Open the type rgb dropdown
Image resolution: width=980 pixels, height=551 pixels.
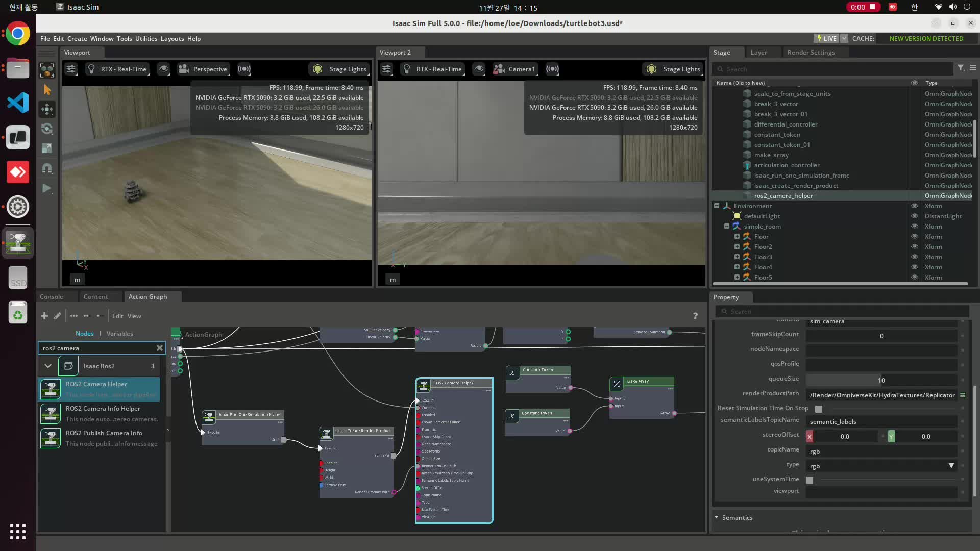point(881,466)
